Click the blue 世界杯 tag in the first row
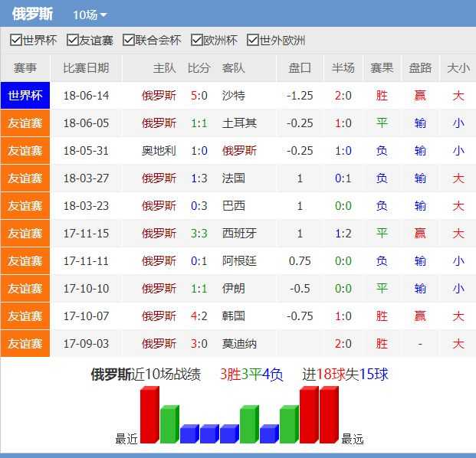This screenshot has width=476, height=458. (x=25, y=96)
